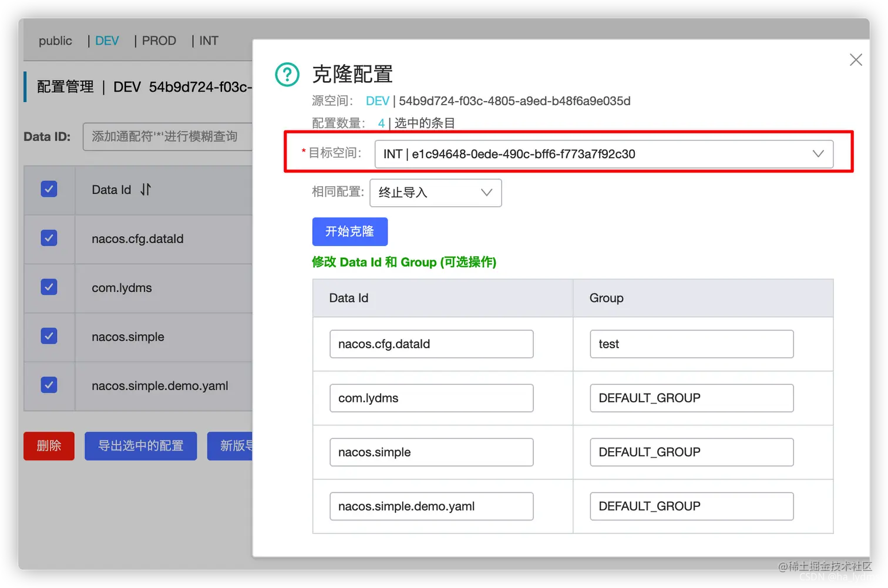Screen dimensions: 888x588
Task: Switch to the PROD namespace tab
Action: click(158, 41)
